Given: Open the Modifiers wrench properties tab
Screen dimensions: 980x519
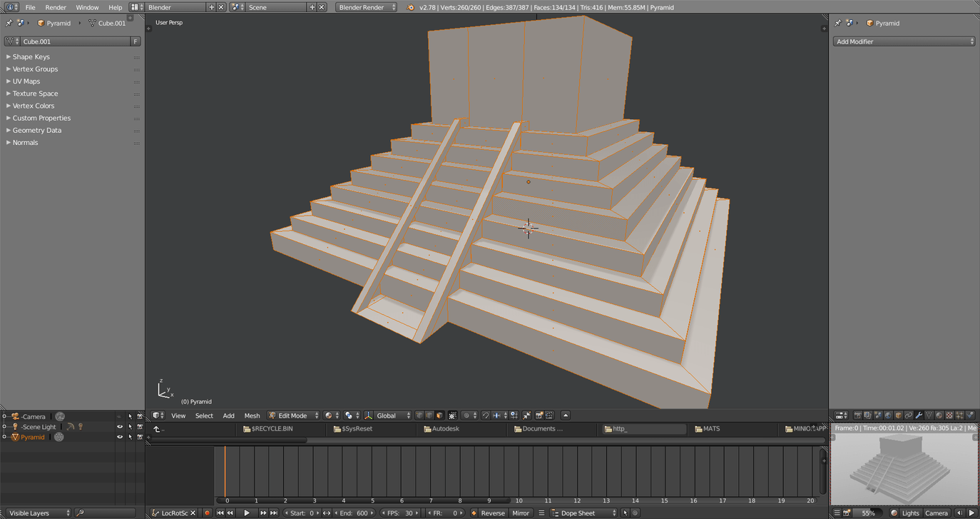Looking at the screenshot, I should [x=919, y=415].
